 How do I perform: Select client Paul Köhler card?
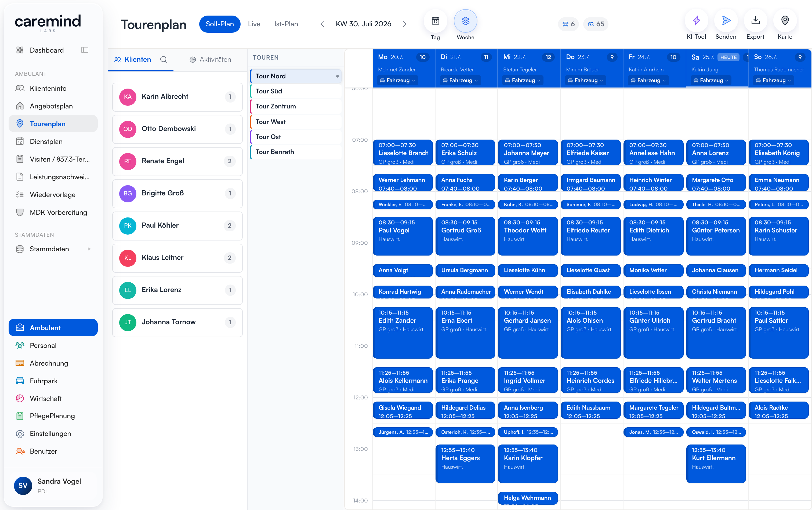(x=177, y=226)
